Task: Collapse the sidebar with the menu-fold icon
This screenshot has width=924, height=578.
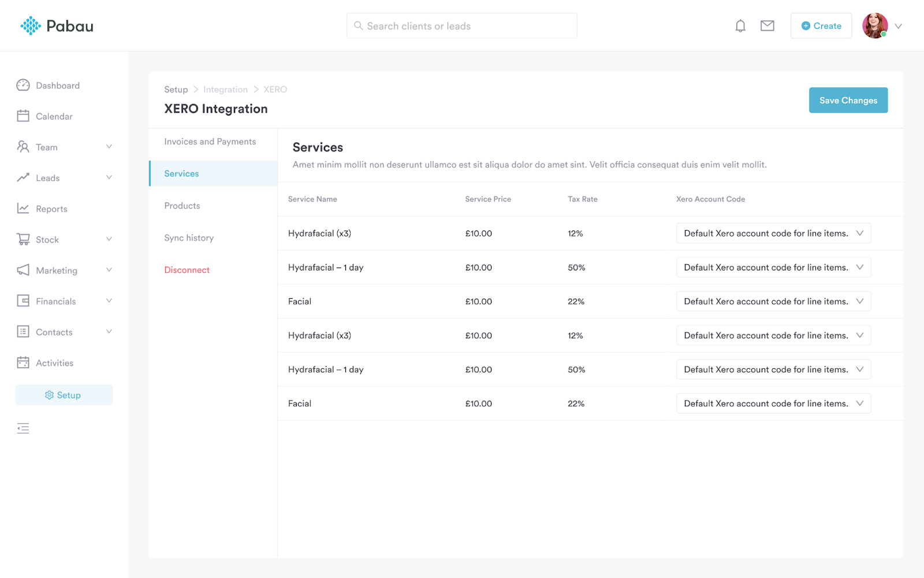Action: pos(23,428)
